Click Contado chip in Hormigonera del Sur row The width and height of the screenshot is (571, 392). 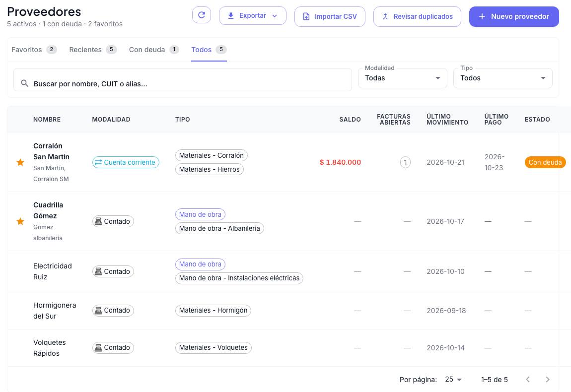(x=113, y=311)
